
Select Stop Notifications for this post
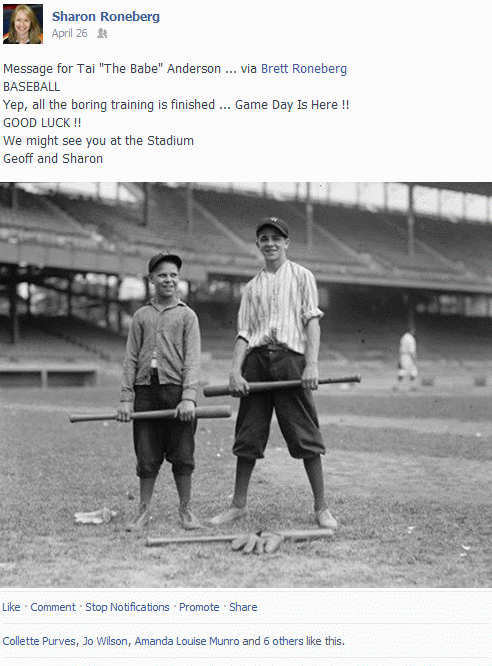coord(127,607)
